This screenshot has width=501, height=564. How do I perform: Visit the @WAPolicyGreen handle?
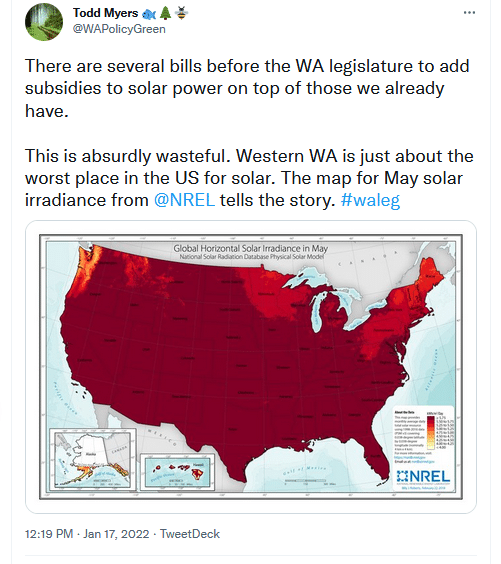click(119, 29)
